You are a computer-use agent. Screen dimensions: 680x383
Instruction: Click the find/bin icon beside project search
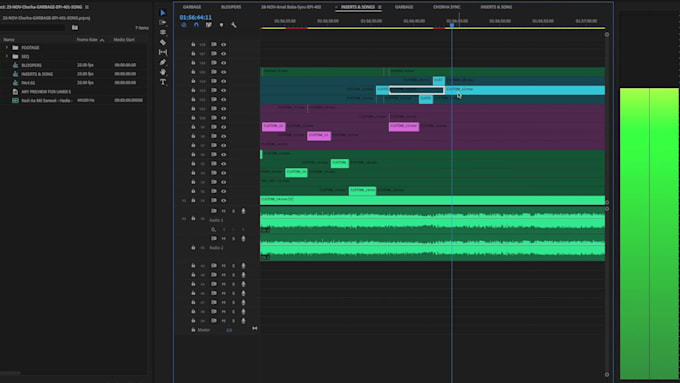click(75, 27)
